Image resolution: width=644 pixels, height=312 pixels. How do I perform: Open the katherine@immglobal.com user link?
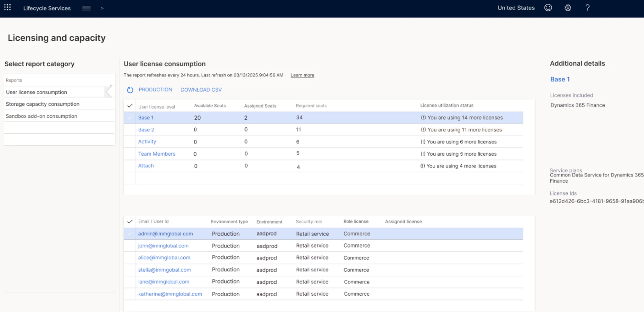[170, 294]
